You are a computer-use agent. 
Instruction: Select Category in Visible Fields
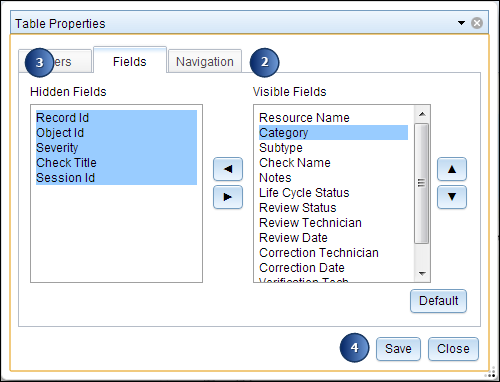point(333,133)
